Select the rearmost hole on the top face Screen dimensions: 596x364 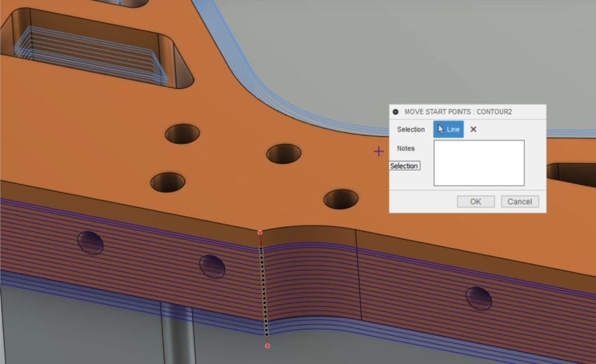[182, 134]
